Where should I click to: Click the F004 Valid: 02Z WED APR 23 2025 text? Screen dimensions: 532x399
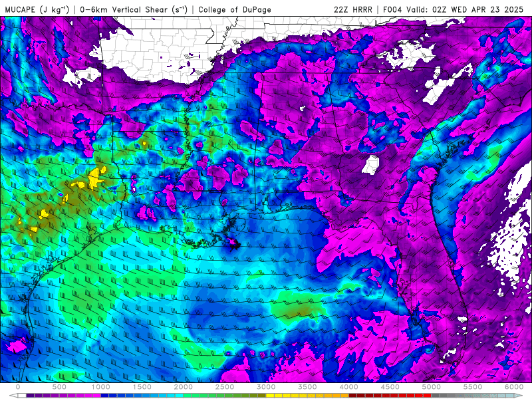453,9
